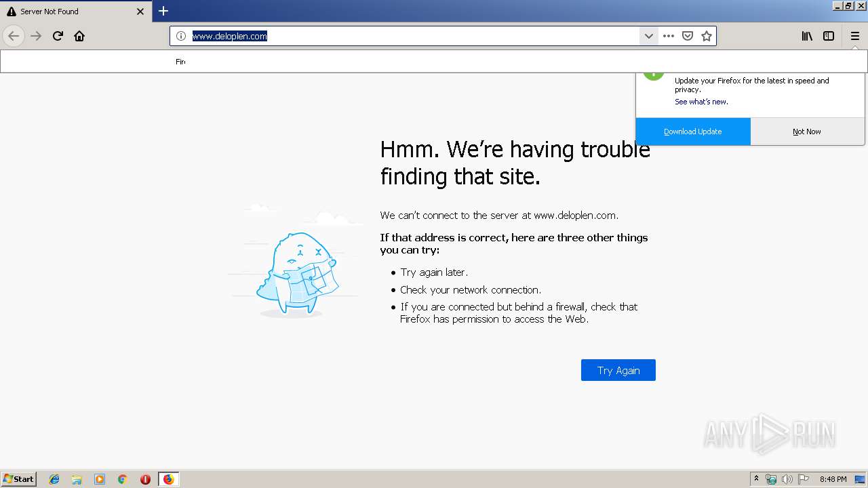Select the Firefox taskbar button
The image size is (868, 488).
pyautogui.click(x=168, y=479)
